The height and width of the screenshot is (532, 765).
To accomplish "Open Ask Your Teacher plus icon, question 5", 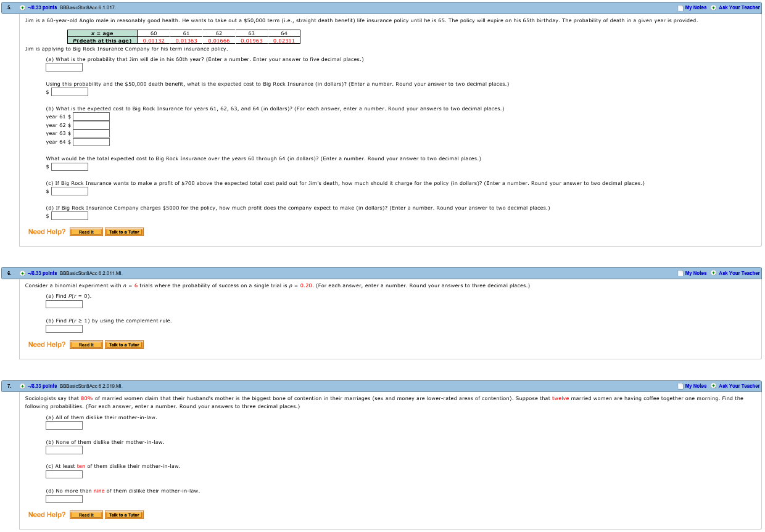I will (713, 7).
